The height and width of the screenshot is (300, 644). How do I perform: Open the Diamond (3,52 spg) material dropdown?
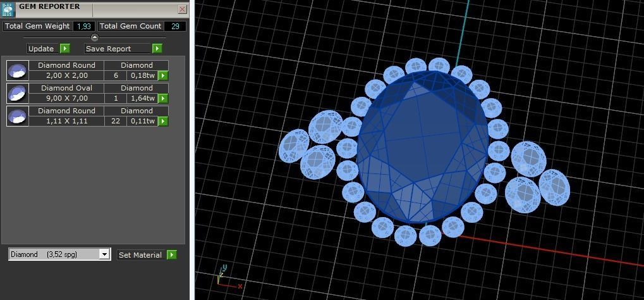click(x=105, y=254)
